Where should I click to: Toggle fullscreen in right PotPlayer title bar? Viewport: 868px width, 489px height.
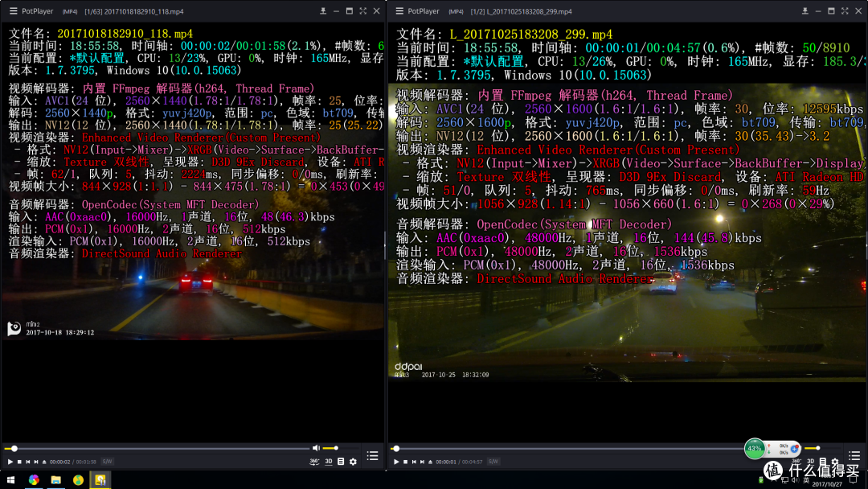(x=845, y=11)
